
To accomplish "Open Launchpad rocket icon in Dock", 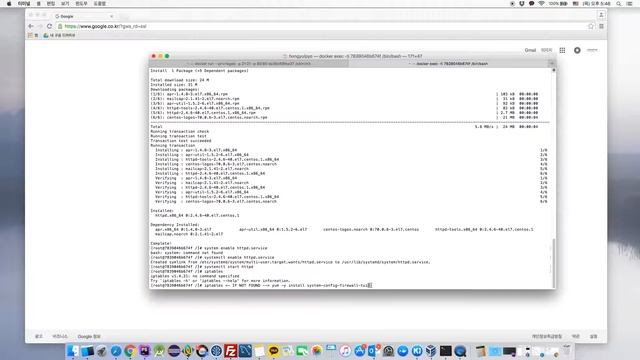I will [102, 351].
